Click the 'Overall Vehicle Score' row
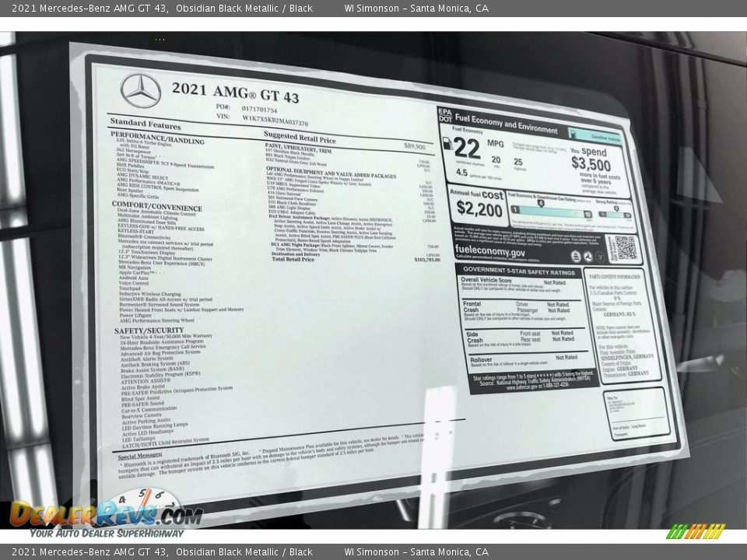The height and width of the screenshot is (560, 747). (x=521, y=285)
